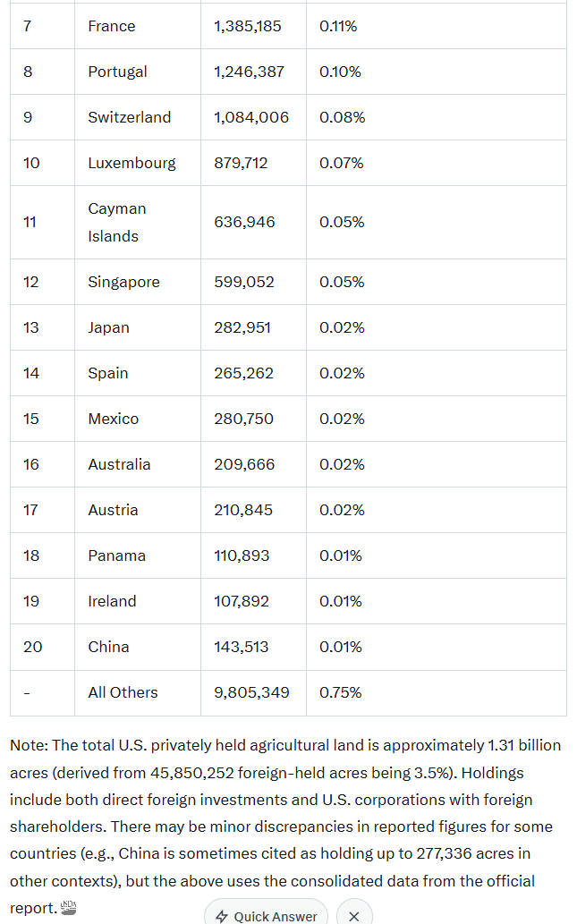The height and width of the screenshot is (924, 577).
Task: Click Ireland's 107,892 acres cell
Action: point(242,601)
